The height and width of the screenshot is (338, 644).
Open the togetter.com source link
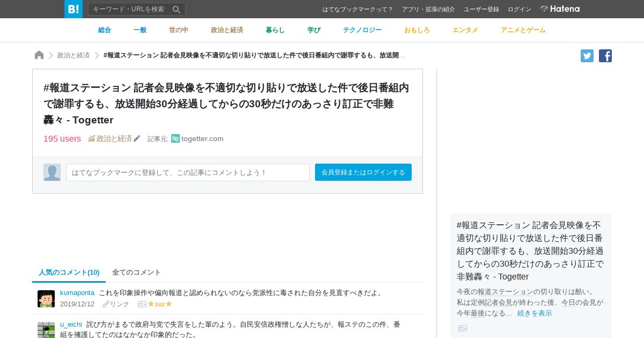tap(202, 138)
